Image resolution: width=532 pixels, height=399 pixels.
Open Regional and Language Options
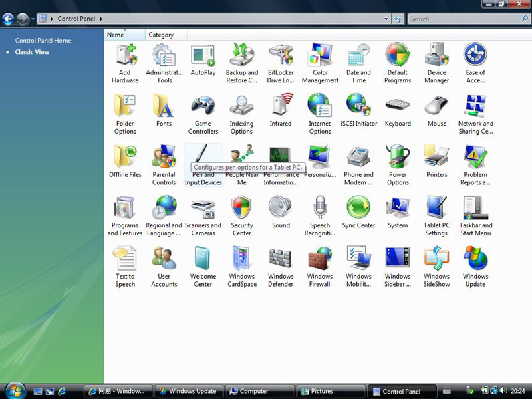click(164, 217)
